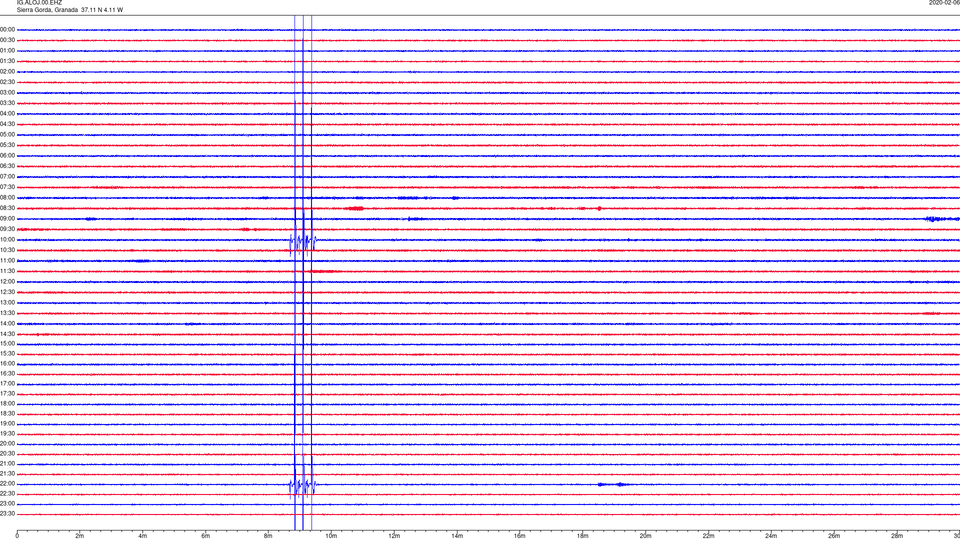Select the 6m axis tick label
Image resolution: width=960 pixels, height=540 pixels.
click(x=206, y=536)
